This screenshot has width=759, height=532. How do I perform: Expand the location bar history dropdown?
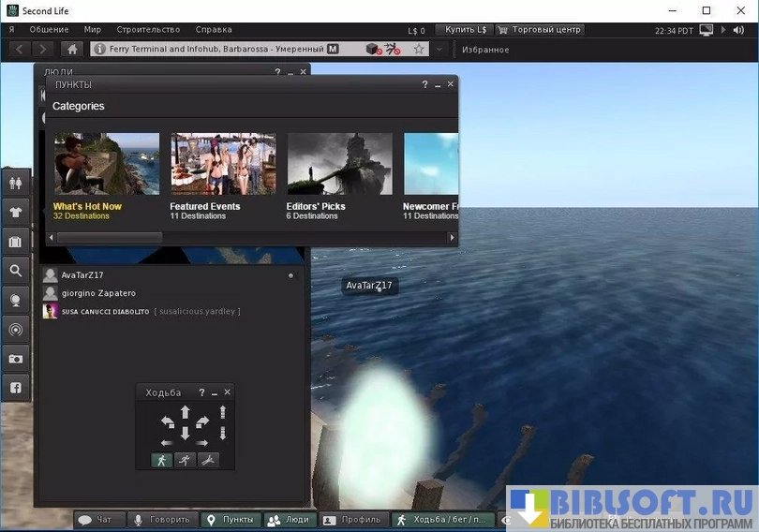point(439,49)
